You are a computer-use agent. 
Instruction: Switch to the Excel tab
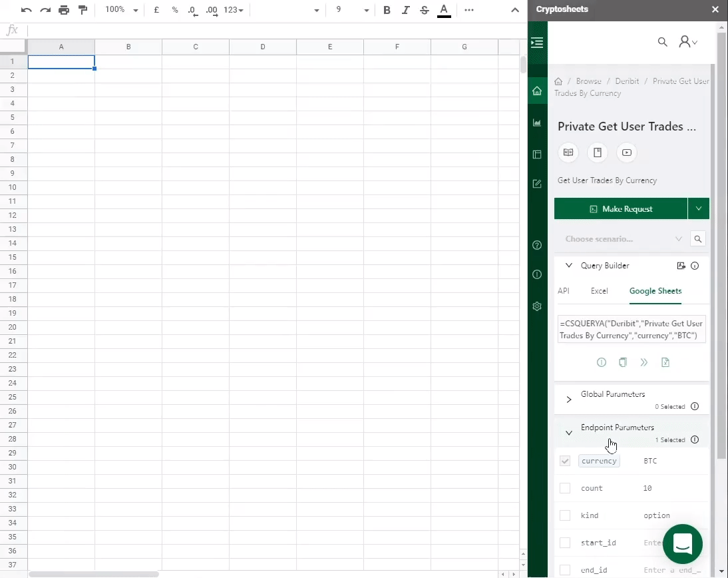(599, 291)
